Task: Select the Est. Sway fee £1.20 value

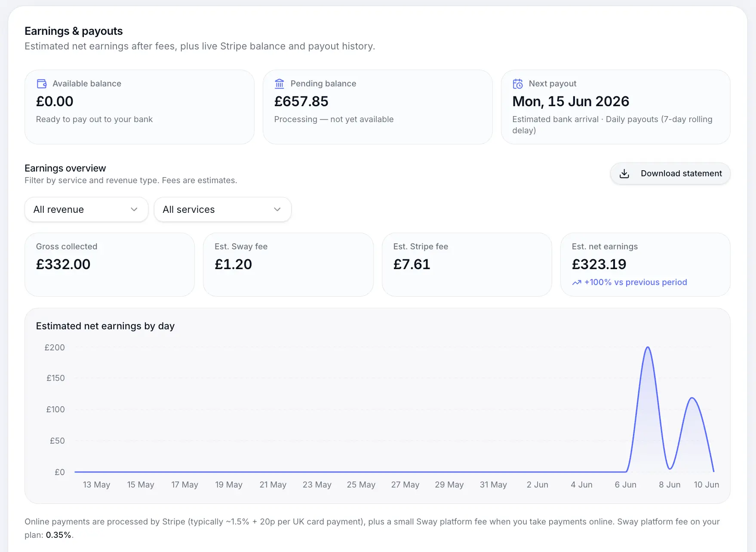Action: [x=234, y=264]
